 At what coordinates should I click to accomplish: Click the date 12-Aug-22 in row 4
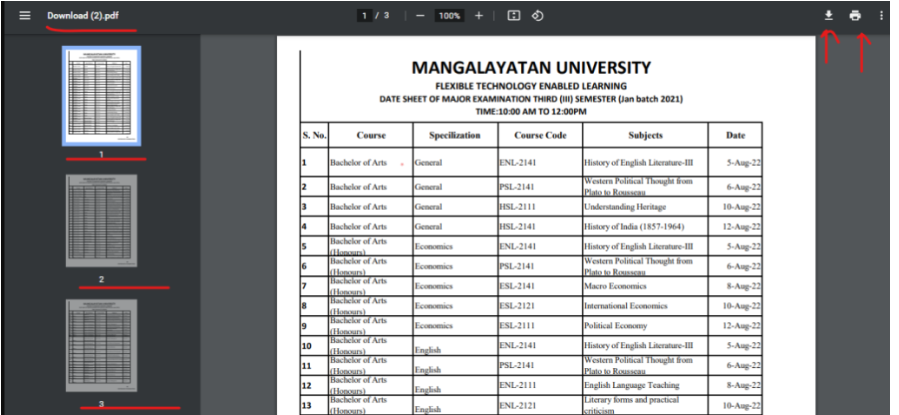(x=742, y=227)
